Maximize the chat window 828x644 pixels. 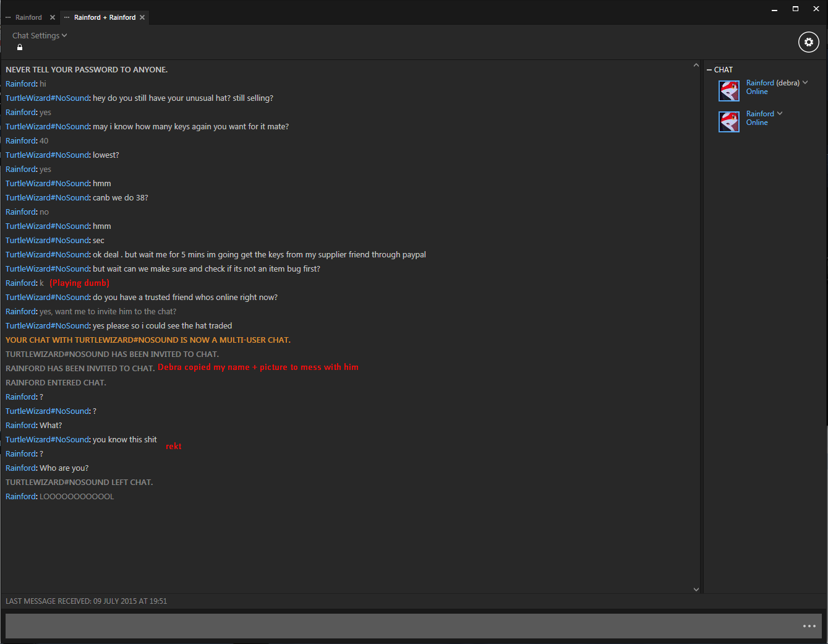pyautogui.click(x=795, y=9)
